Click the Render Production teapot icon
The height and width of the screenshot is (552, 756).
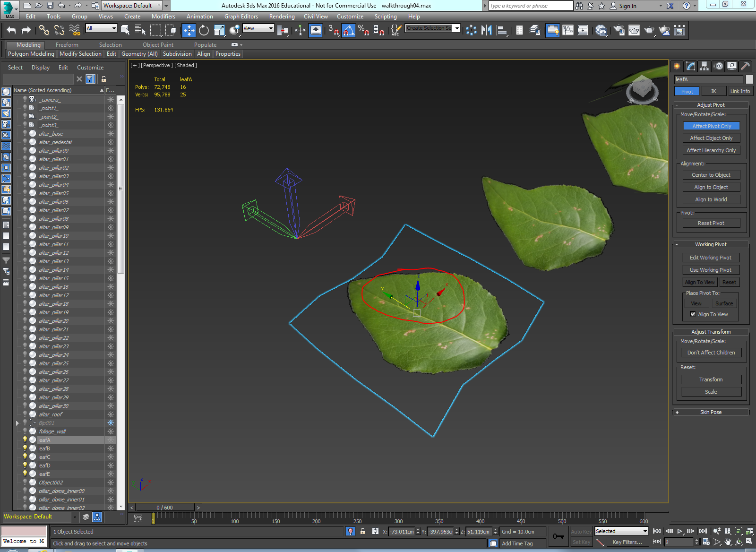pyautogui.click(x=649, y=30)
